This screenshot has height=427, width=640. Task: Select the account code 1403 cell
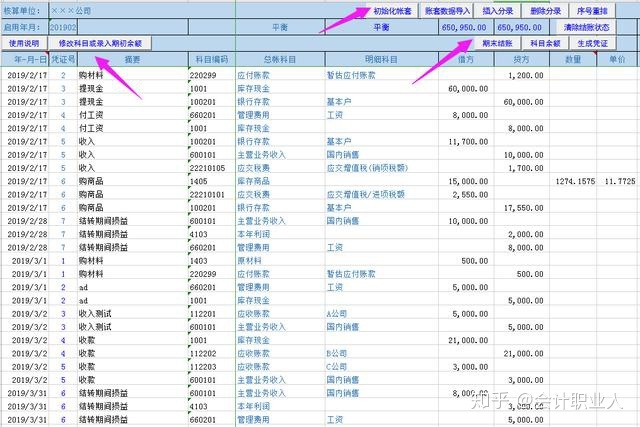pyautogui.click(x=211, y=261)
